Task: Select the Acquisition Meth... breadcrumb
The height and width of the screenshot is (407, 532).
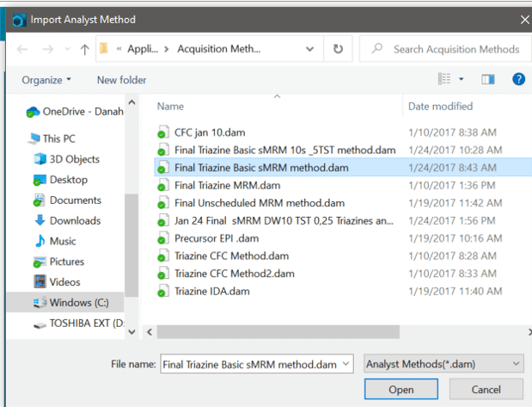Action: coord(219,49)
